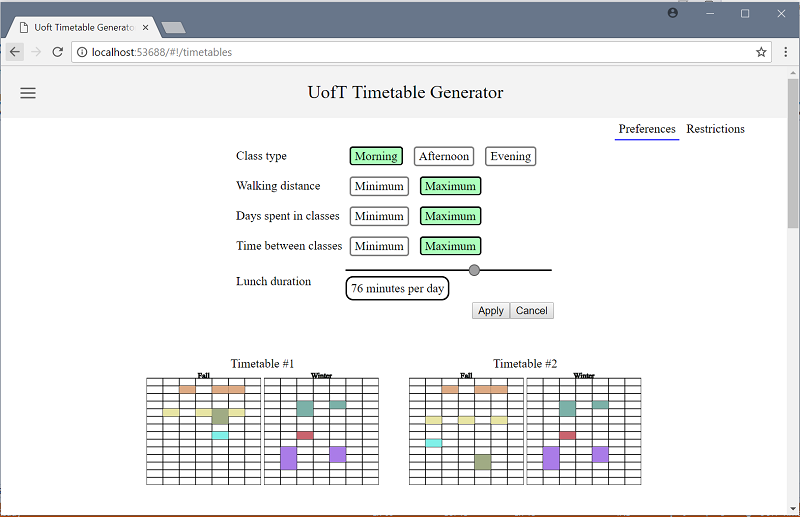Open Timetable #1 Fall grid thumbnail
The height and width of the screenshot is (517, 800).
204,431
